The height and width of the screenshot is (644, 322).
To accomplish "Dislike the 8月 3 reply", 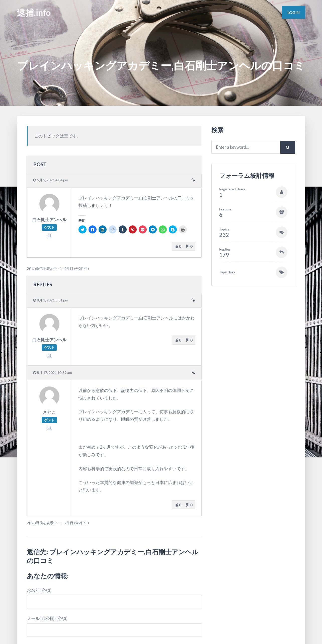I will coord(189,340).
